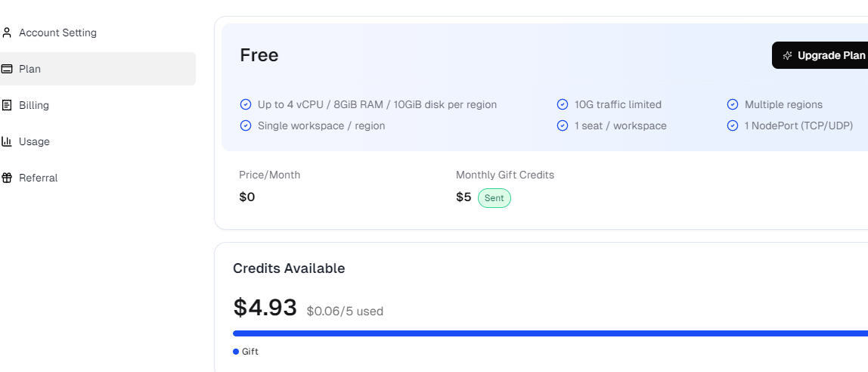Switch to the Billing section
Screen dimensions: 868x372
pos(34,105)
